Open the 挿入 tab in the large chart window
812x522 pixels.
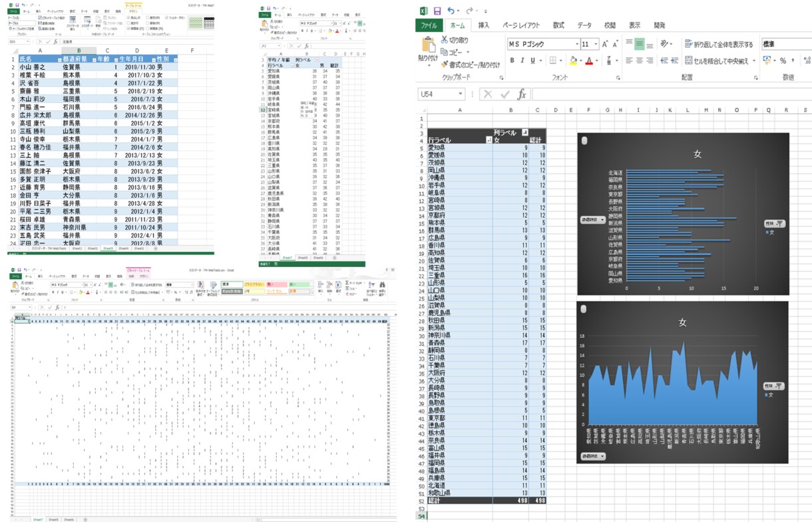[x=484, y=25]
